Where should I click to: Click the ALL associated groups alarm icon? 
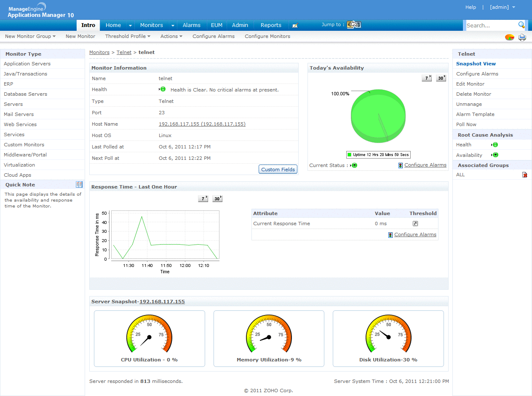524,174
